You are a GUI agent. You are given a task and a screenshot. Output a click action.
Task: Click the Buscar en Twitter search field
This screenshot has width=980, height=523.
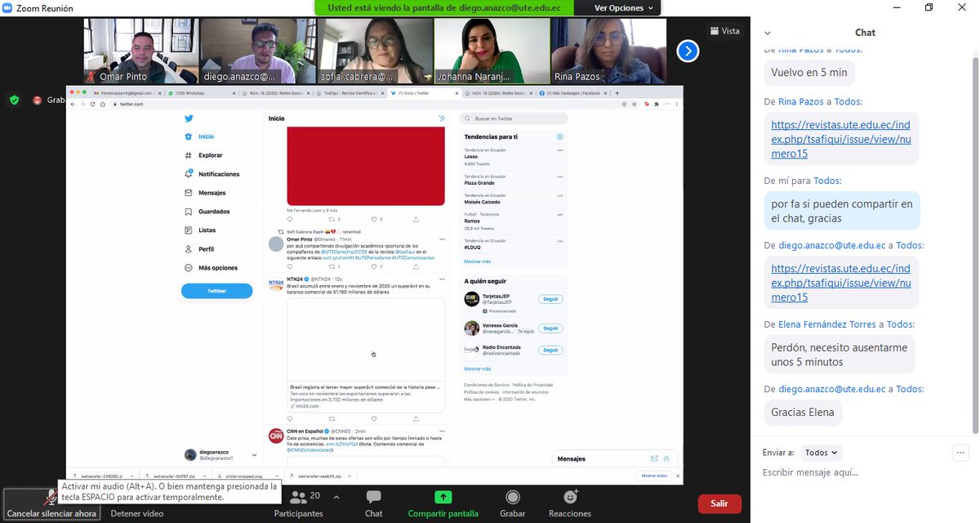[513, 118]
